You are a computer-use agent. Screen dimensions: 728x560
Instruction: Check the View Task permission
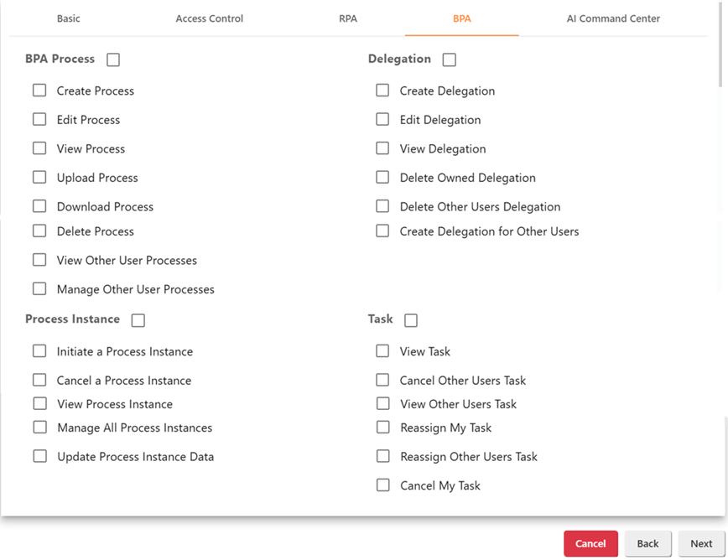tap(382, 351)
